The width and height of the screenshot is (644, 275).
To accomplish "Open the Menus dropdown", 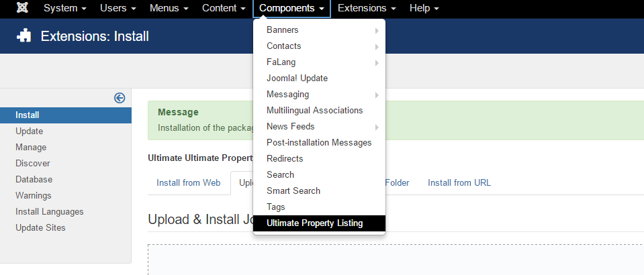I will click(169, 8).
